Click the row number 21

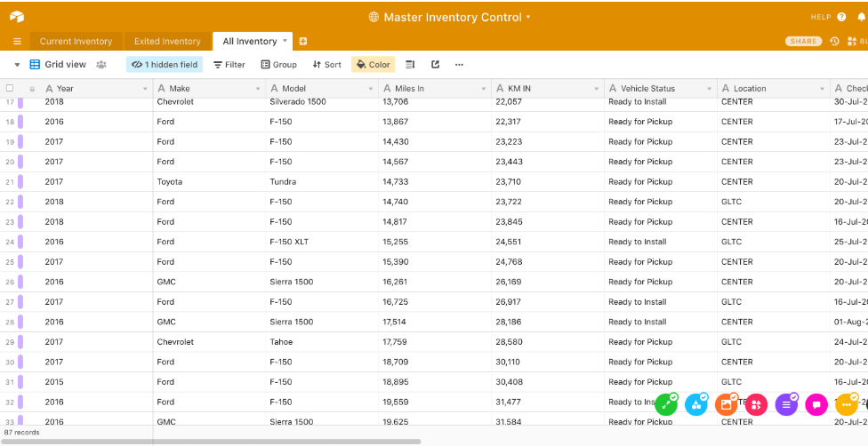point(10,181)
